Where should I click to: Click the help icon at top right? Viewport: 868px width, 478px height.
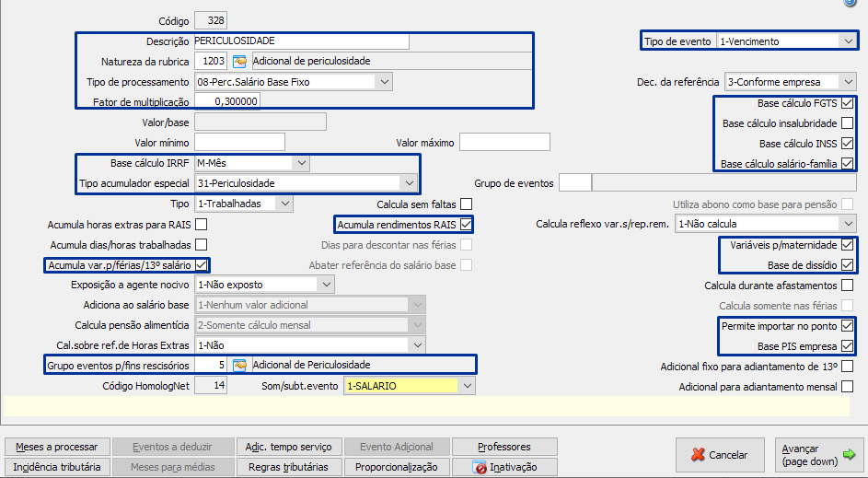tap(850, 2)
